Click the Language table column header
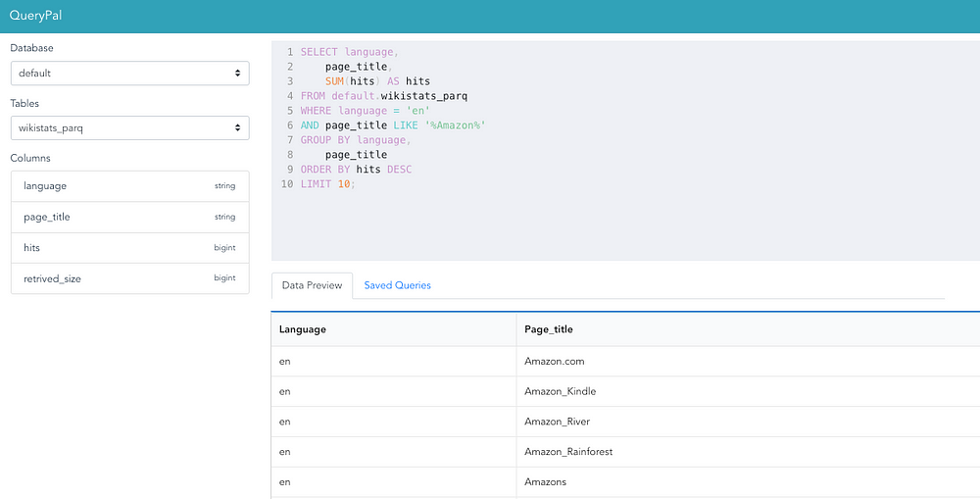Screen dimensions: 980x499 (394, 329)
